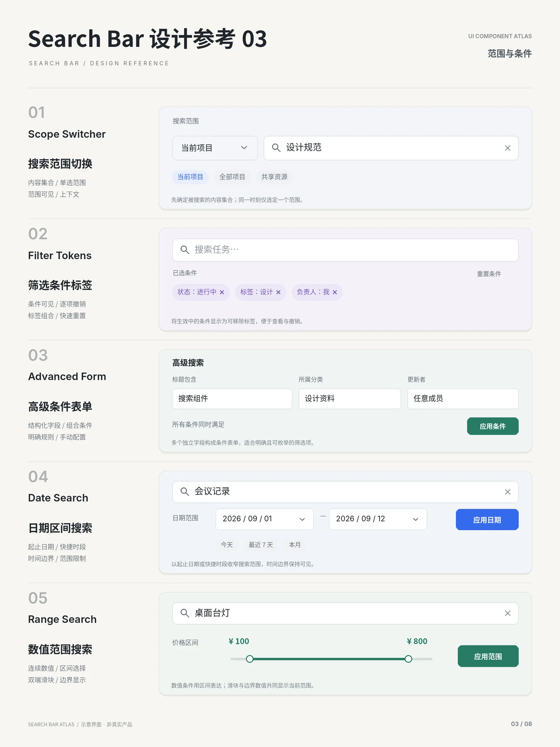Click the maximum price slider handle at ¥800
Screen dimensions: 560x747
point(408,659)
